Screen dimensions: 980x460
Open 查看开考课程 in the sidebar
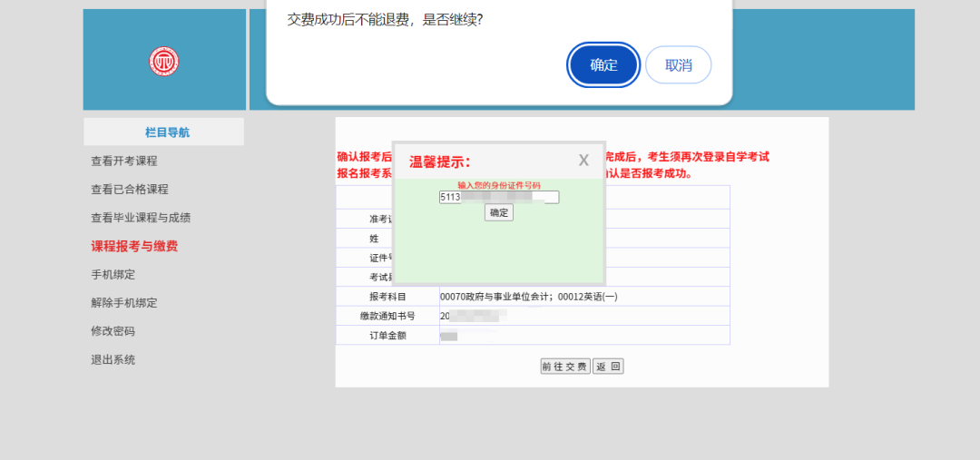click(x=124, y=161)
